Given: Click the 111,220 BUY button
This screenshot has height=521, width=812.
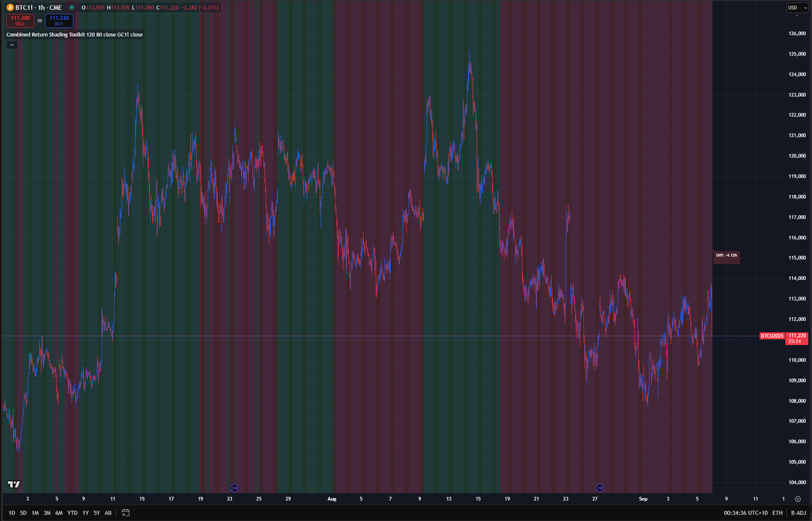Looking at the screenshot, I should tap(60, 20).
